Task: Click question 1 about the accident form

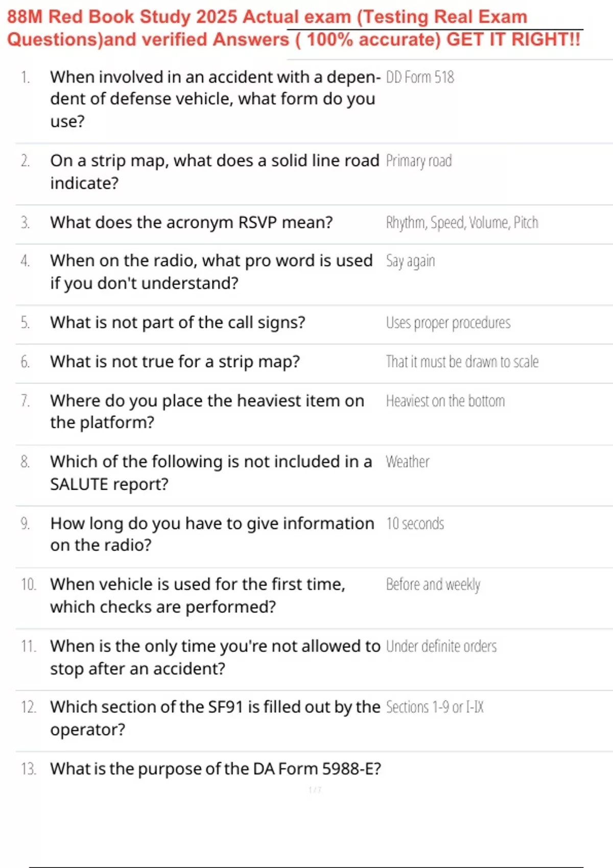Action: click(x=215, y=99)
